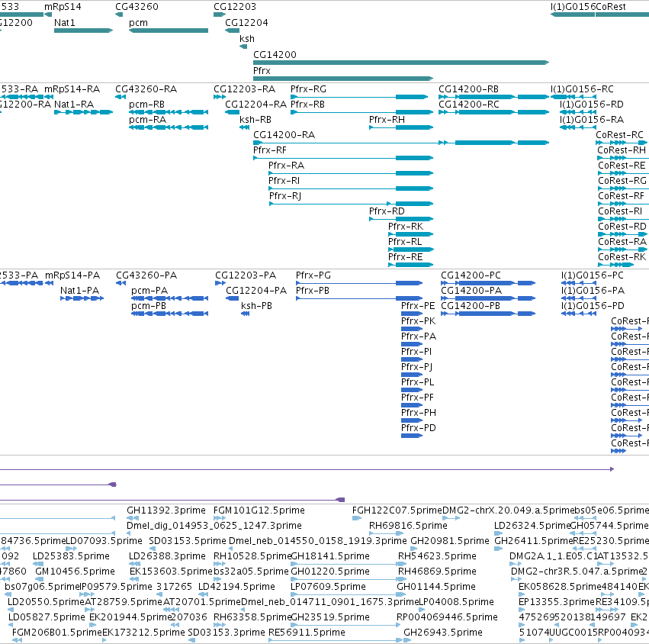Click protein label Pfrx-PG

click(313, 275)
